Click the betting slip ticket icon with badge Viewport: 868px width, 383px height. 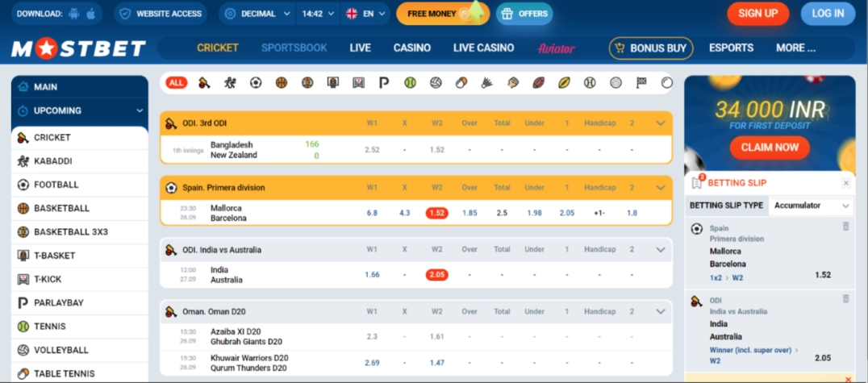(698, 182)
